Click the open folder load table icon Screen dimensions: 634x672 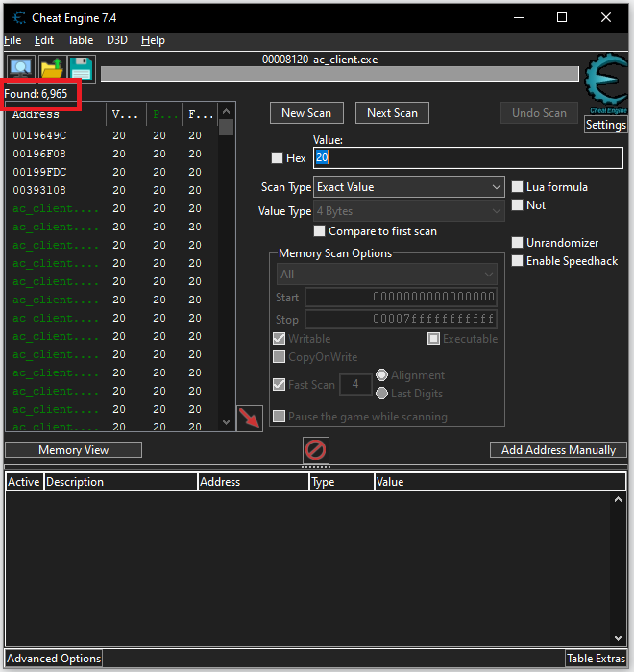(51, 69)
